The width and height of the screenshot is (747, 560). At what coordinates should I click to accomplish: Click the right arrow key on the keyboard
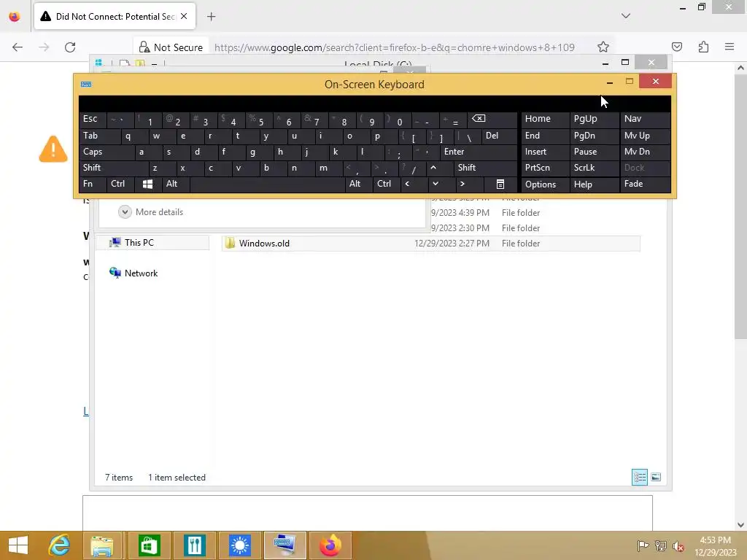462,184
